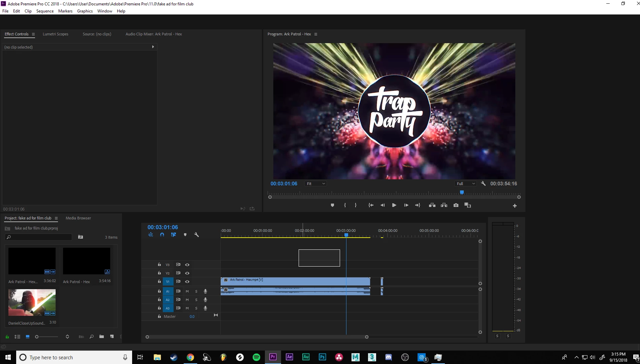Open the Graphics menu
The height and width of the screenshot is (364, 640).
85,11
